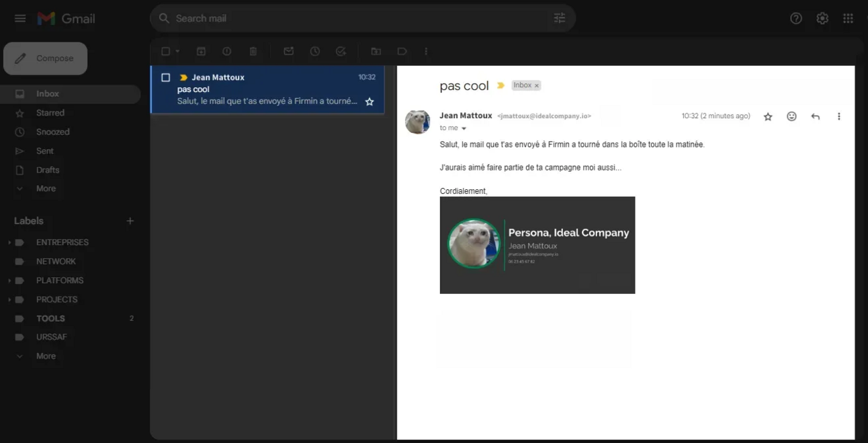
Task: Toggle importance marker beside subject pas cool
Action: tap(501, 85)
